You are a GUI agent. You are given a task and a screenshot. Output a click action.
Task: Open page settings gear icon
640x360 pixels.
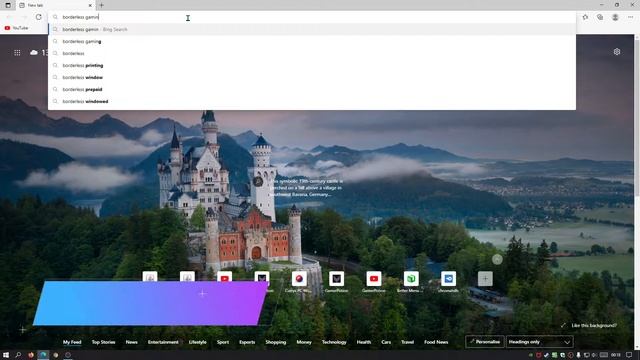click(617, 52)
